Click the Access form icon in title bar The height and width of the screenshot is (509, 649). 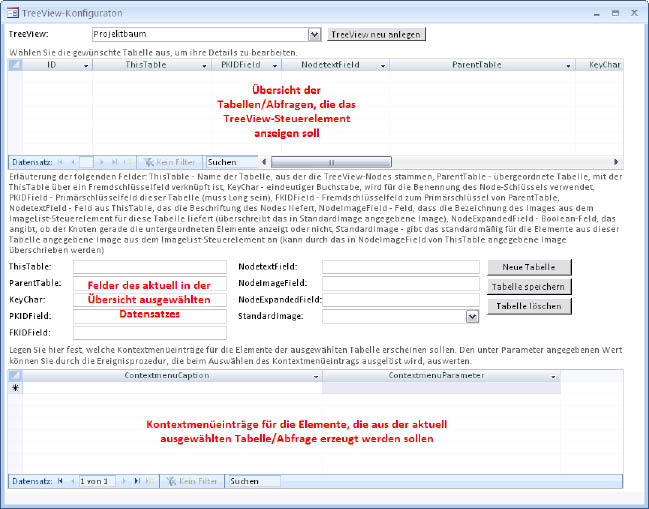coord(12,12)
